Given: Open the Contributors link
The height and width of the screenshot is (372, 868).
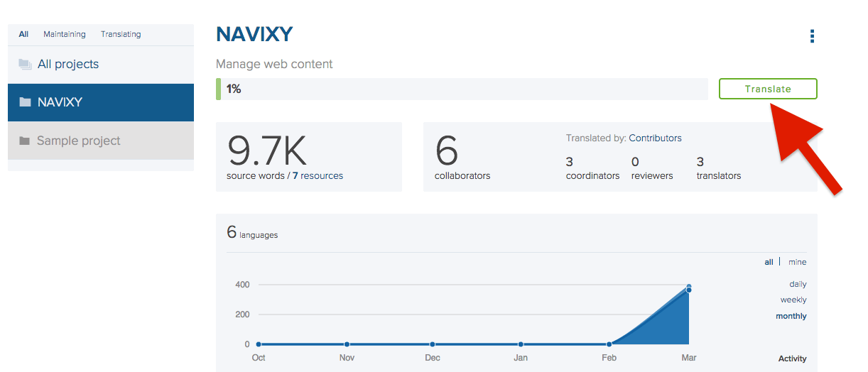Looking at the screenshot, I should point(655,138).
